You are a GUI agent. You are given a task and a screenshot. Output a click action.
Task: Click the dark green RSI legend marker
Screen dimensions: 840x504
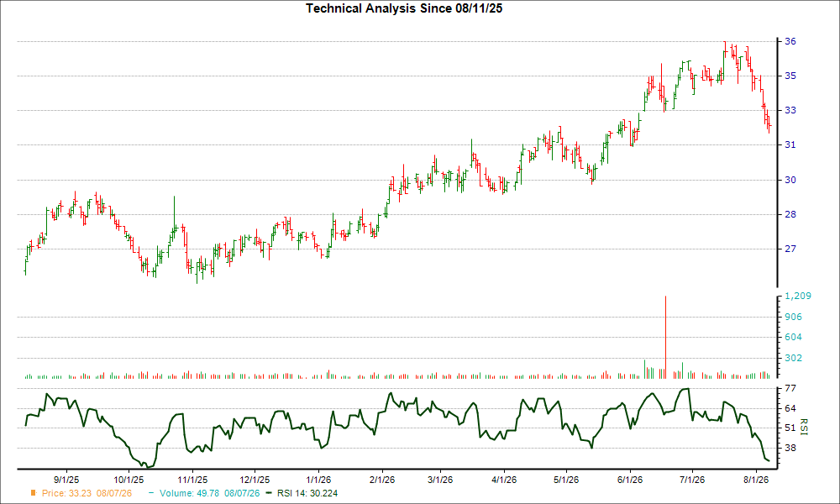coord(269,493)
